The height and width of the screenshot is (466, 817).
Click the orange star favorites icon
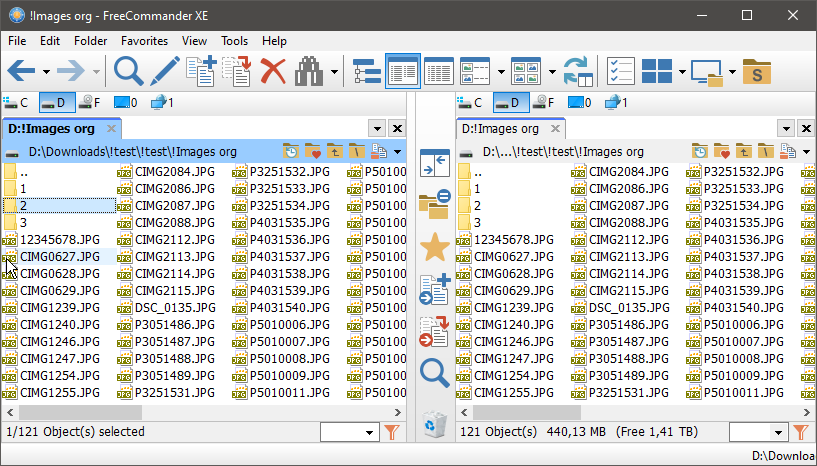click(435, 247)
